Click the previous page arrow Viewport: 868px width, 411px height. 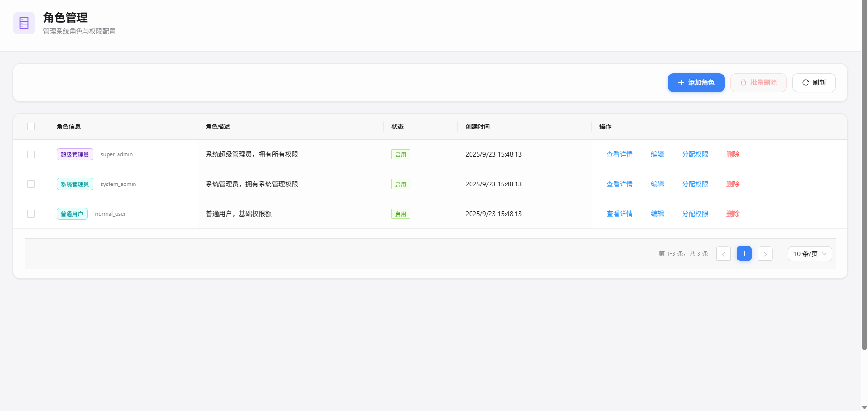724,254
